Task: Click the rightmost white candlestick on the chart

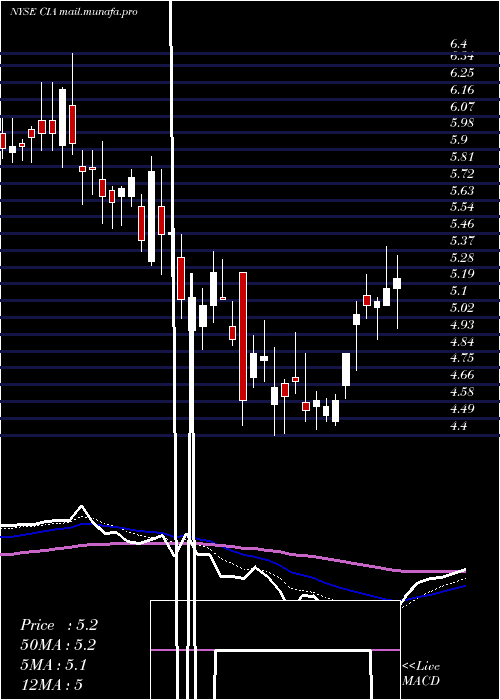Action: coord(396,283)
